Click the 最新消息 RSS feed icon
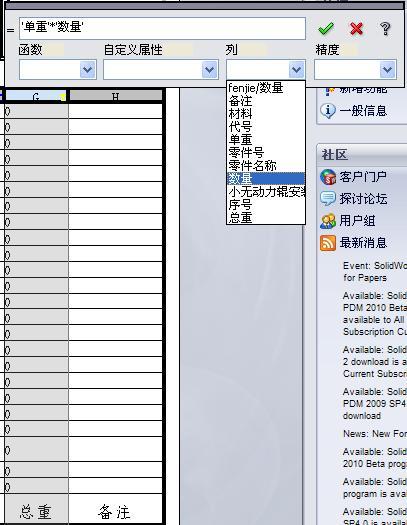 pyautogui.click(x=328, y=243)
